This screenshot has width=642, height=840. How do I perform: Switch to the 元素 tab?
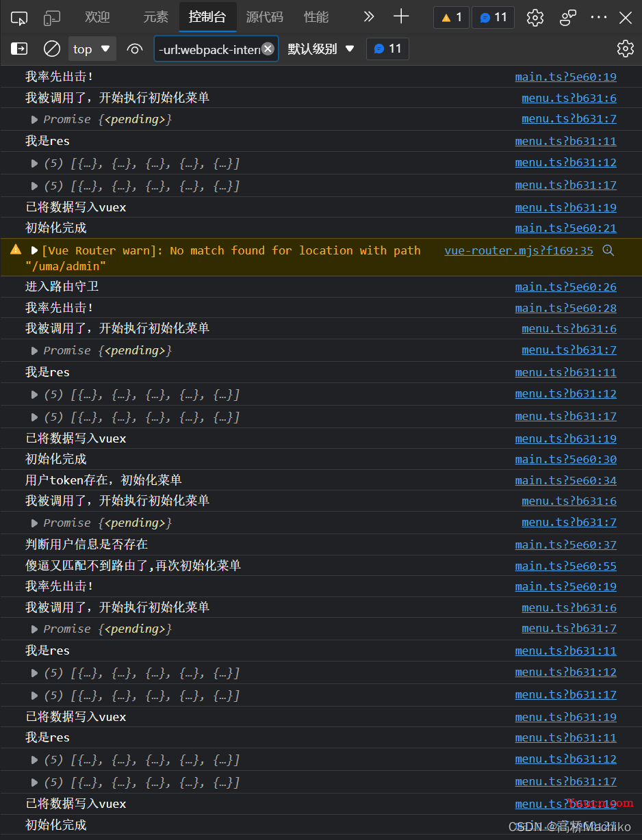pyautogui.click(x=155, y=17)
